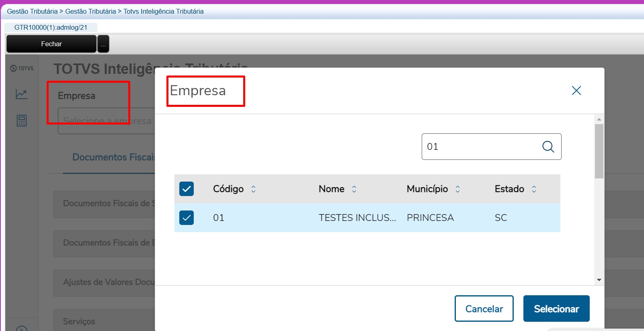Image resolution: width=644 pixels, height=331 pixels.
Task: Open the calculator icon in the left sidebar
Action: click(x=22, y=121)
